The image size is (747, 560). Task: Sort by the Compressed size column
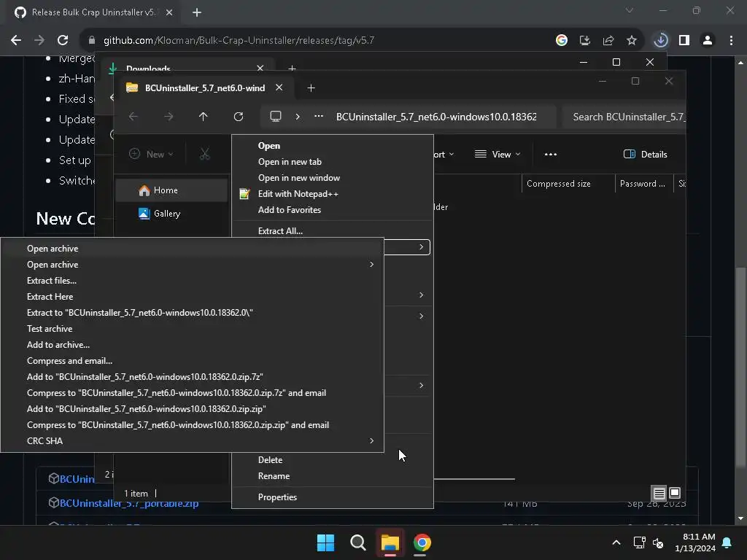click(568, 184)
